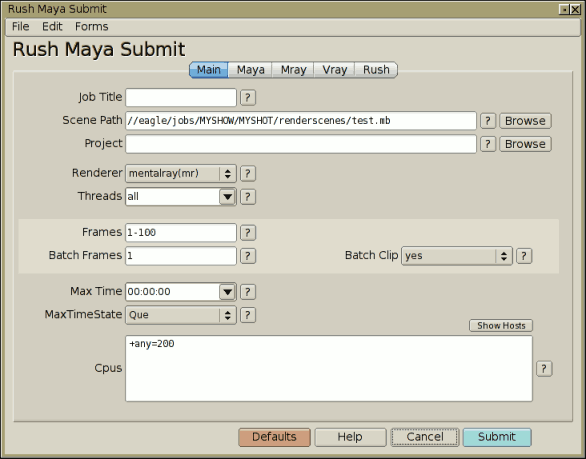Viewport: 586px width, 459px height.
Task: Switch to the Maya tab
Action: click(250, 70)
